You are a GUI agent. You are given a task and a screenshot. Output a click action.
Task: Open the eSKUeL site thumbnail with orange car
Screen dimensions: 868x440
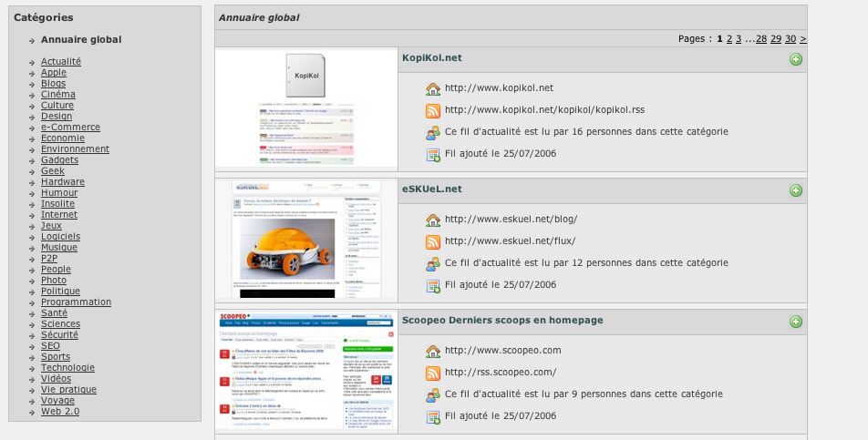(306, 240)
